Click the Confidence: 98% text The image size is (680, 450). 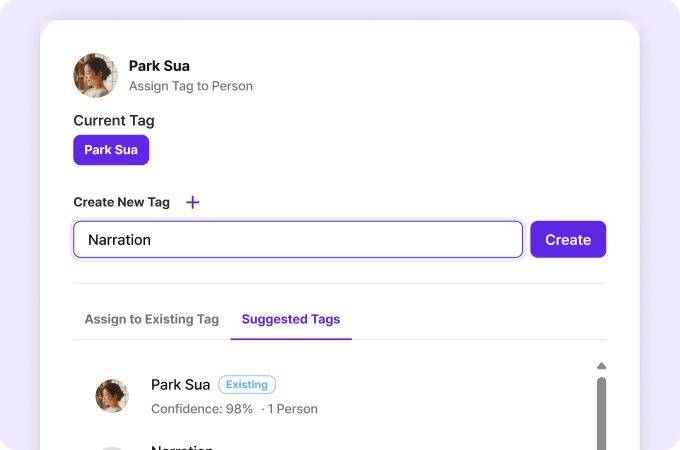tap(202, 409)
